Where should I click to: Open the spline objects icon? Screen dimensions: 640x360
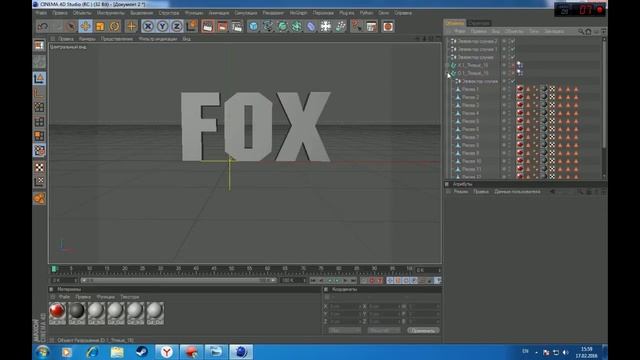[x=268, y=27]
